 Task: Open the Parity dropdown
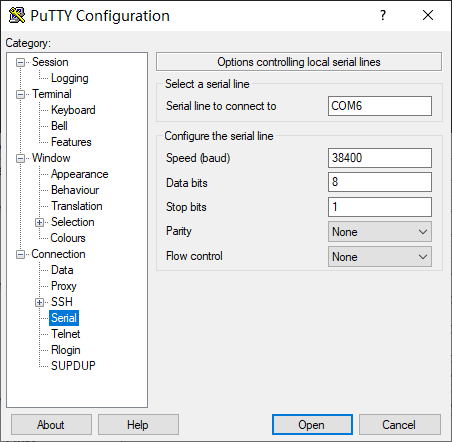[x=380, y=232]
